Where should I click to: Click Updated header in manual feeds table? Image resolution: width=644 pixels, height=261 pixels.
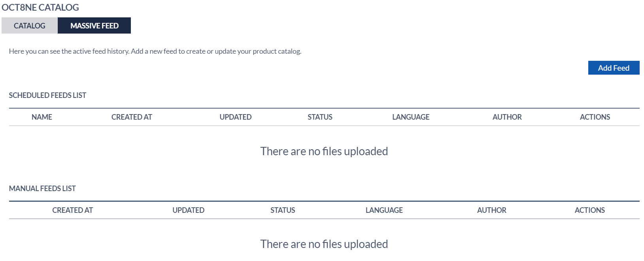pyautogui.click(x=188, y=210)
